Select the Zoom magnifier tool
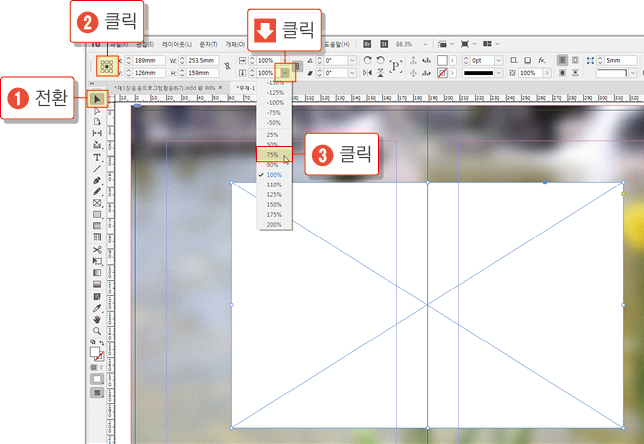Viewport: 644px width, 444px height. click(x=97, y=331)
